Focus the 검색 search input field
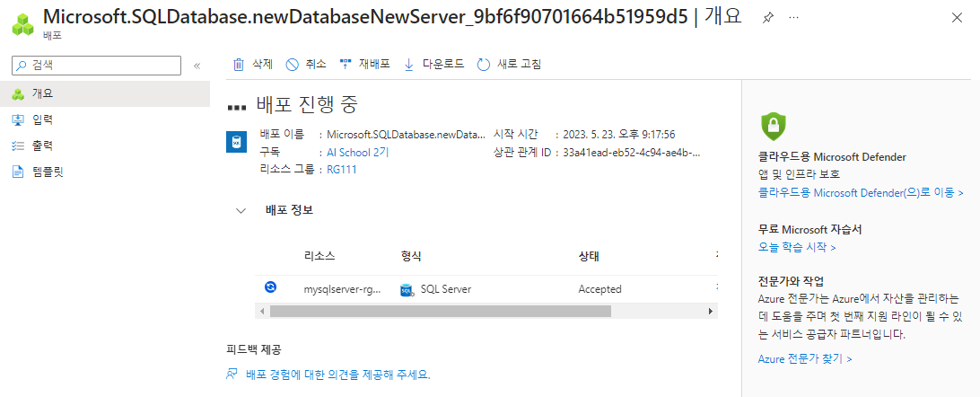This screenshot has height=397, width=980. click(96, 65)
